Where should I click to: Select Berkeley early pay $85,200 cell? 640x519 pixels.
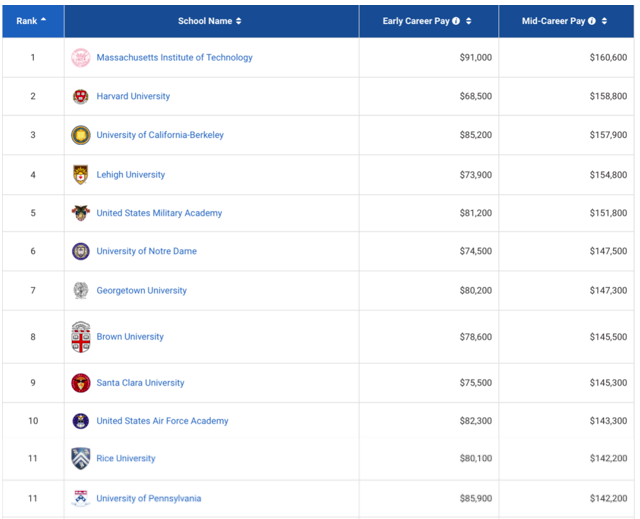(429, 135)
